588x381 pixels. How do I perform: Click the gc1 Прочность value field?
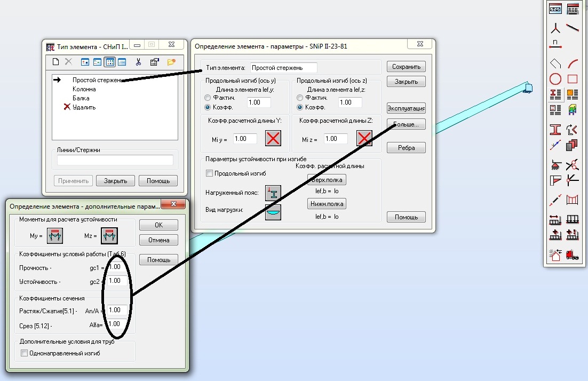[x=117, y=267]
